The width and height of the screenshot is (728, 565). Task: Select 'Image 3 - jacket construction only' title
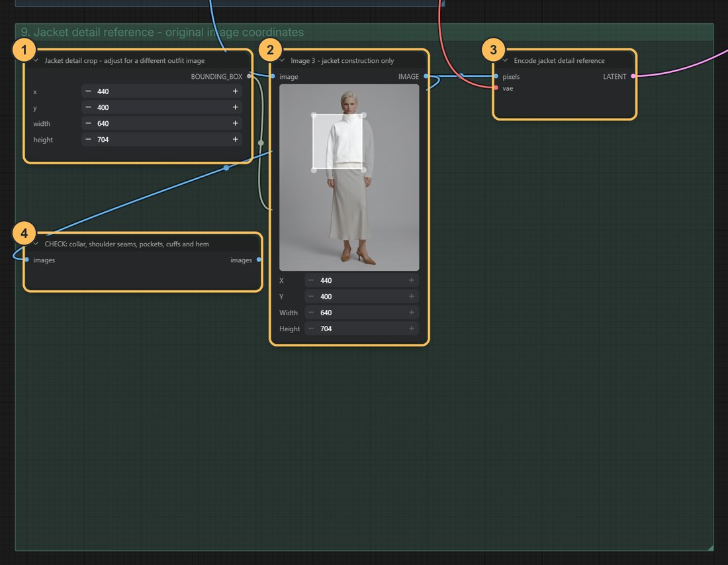click(x=342, y=60)
